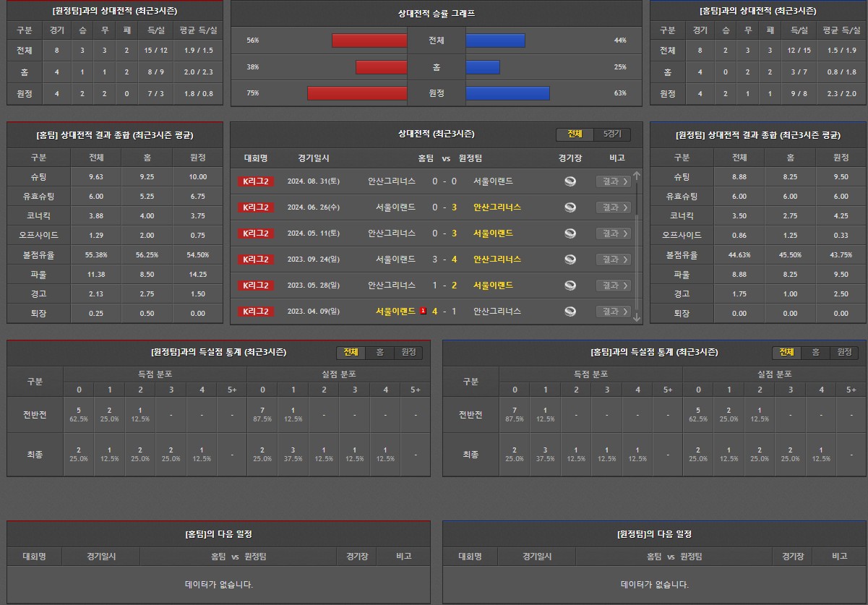Image resolution: width=868 pixels, height=605 pixels.
Task: Switch head-to-head list to 5경기 filter
Action: tap(611, 134)
